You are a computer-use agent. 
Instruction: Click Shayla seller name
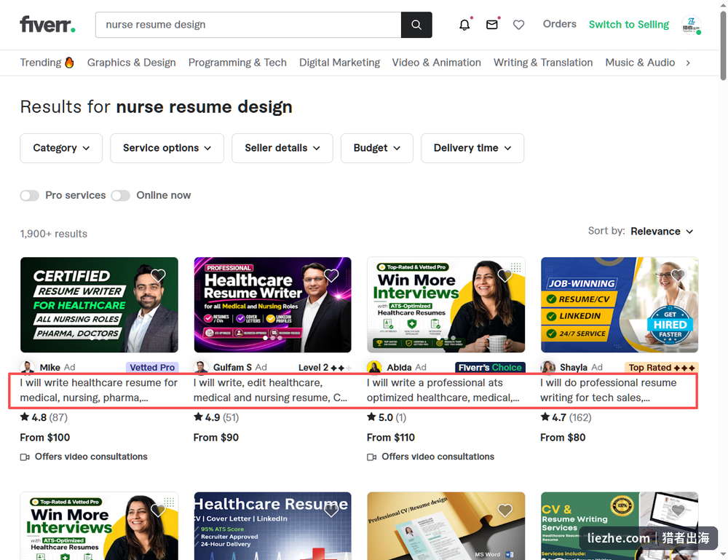574,367
